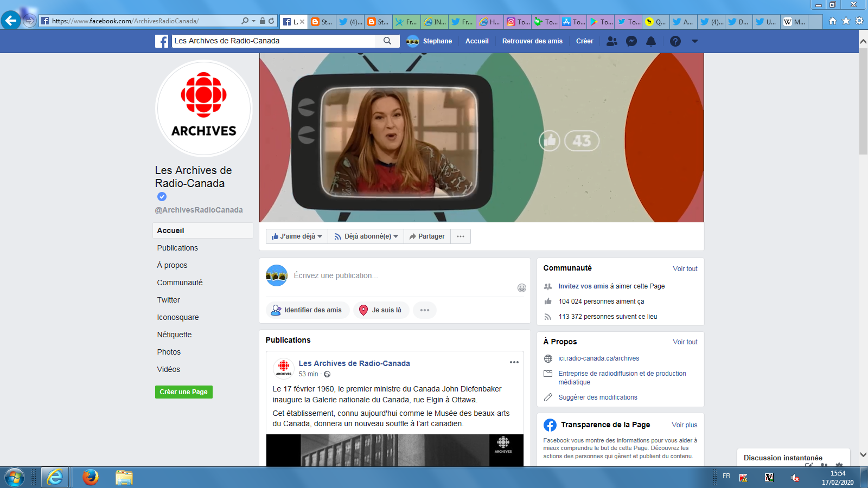
Task: Open the browser Tools gear icon
Action: tap(859, 21)
